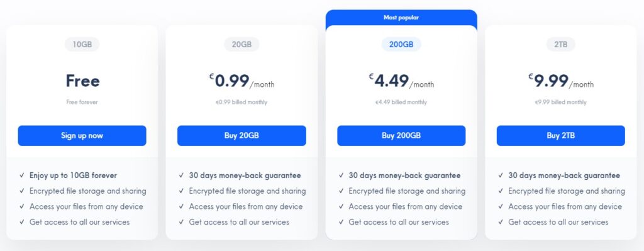
Task: Select the 10GB plan badge
Action: [x=82, y=45]
